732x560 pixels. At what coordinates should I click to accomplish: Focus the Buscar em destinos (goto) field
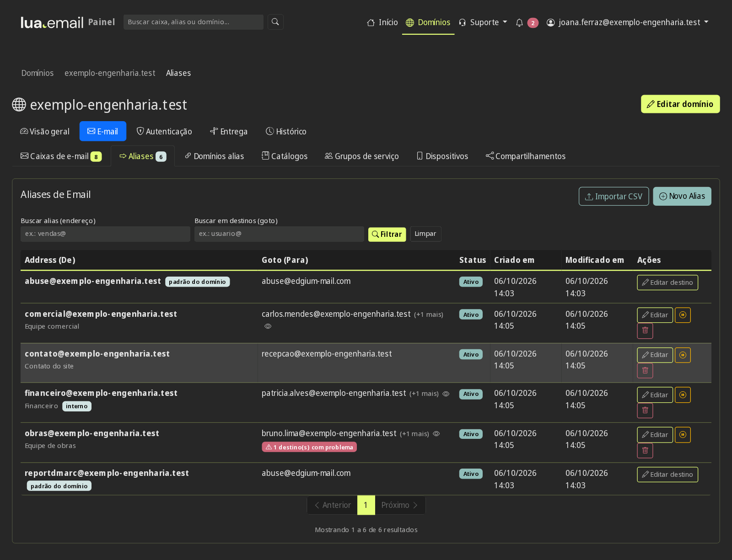[279, 234]
